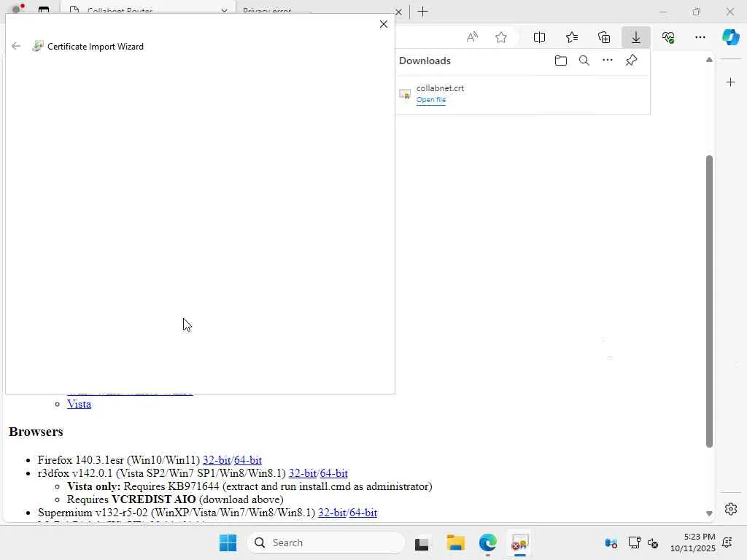The height and width of the screenshot is (560, 747).
Task: Close the Privacy error tab
Action: (399, 12)
